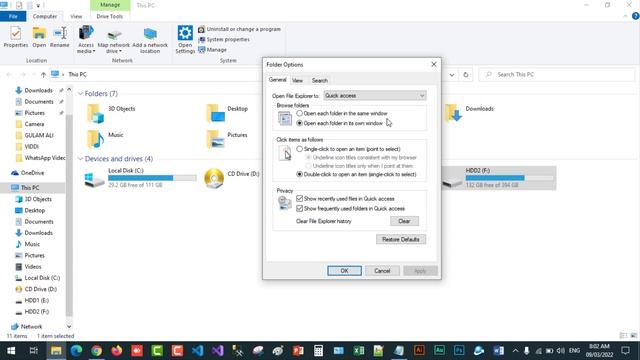
Task: Select Local Disk (C:) drive
Action: click(140, 178)
